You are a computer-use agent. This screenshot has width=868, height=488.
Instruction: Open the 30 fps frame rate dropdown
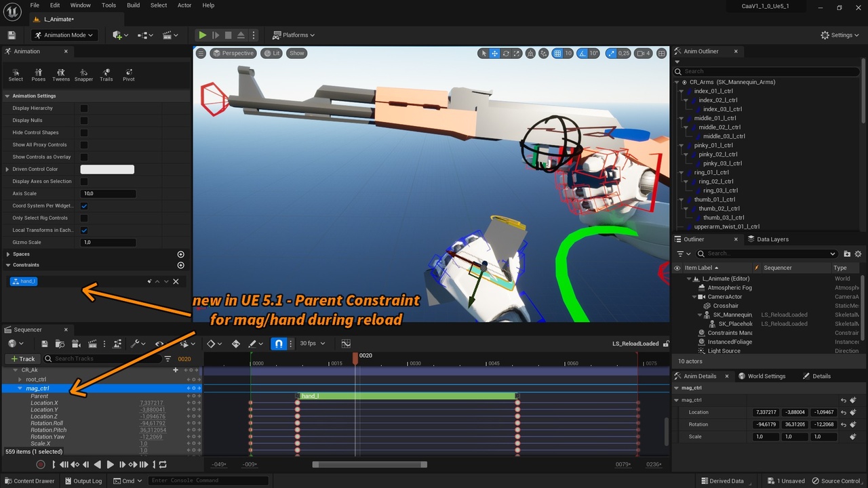coord(312,344)
